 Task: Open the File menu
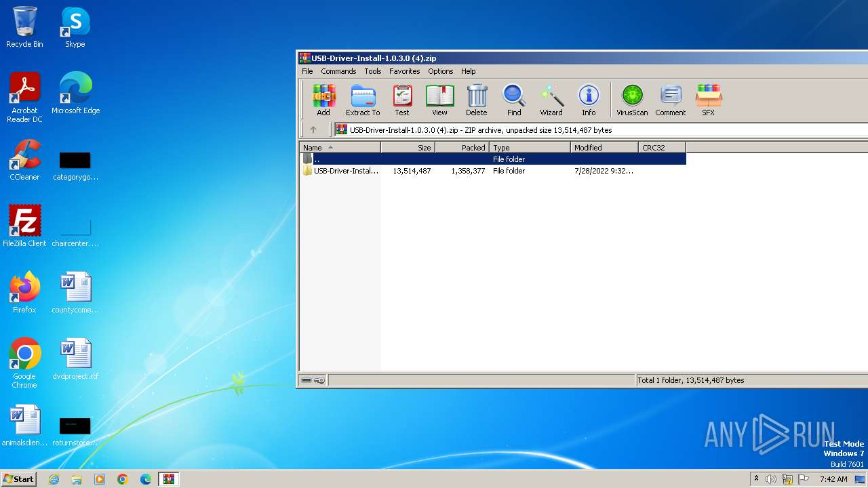point(307,71)
